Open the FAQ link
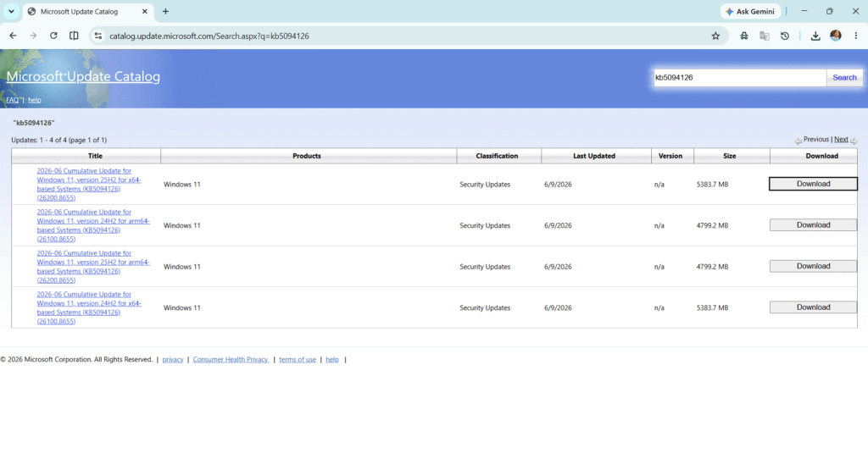 point(12,100)
